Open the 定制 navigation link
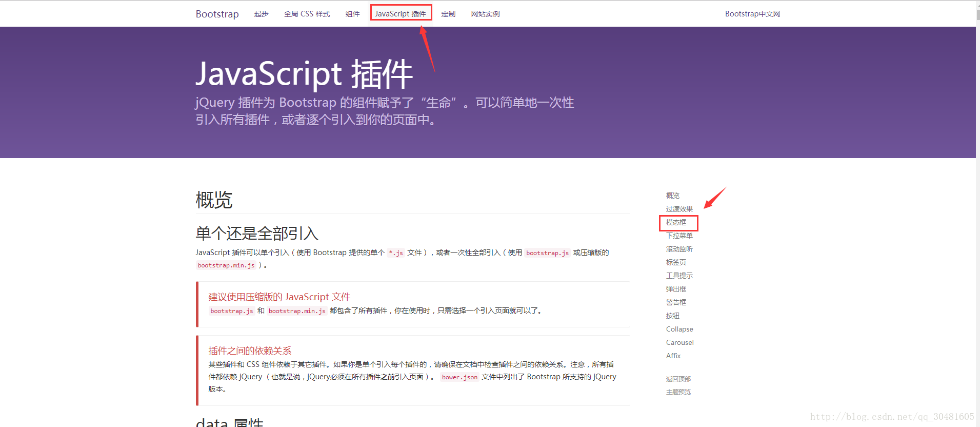This screenshot has height=427, width=980. click(x=448, y=14)
